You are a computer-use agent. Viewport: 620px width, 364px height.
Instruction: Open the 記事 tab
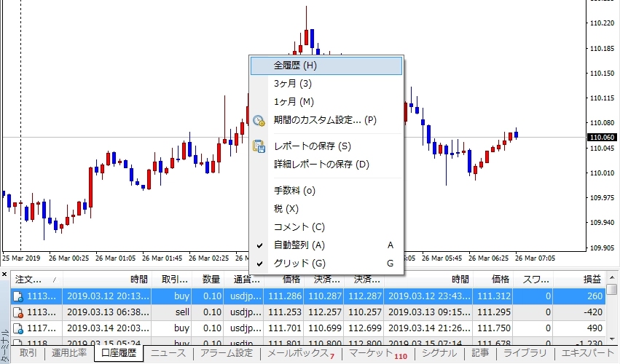click(480, 353)
